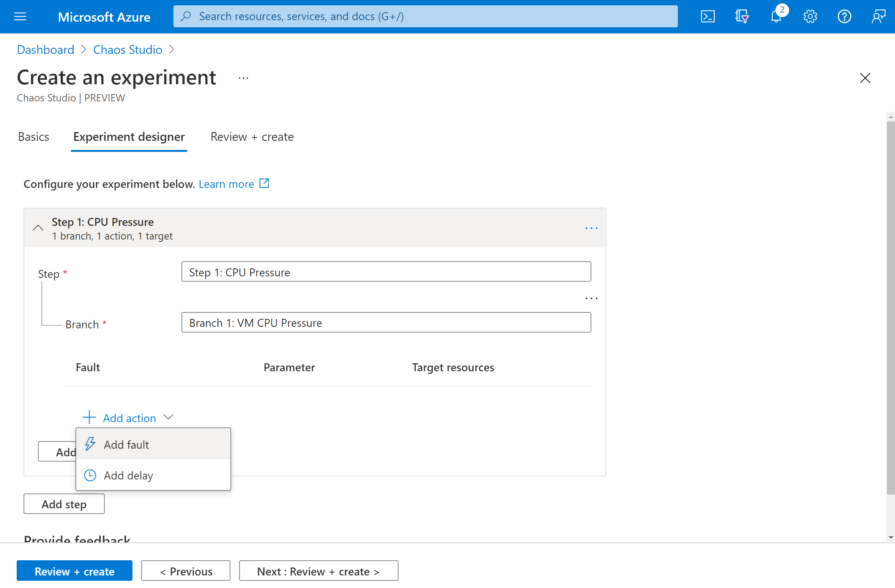Screen dimensions: 895x588
Task: Click the Add step button
Action: click(63, 504)
